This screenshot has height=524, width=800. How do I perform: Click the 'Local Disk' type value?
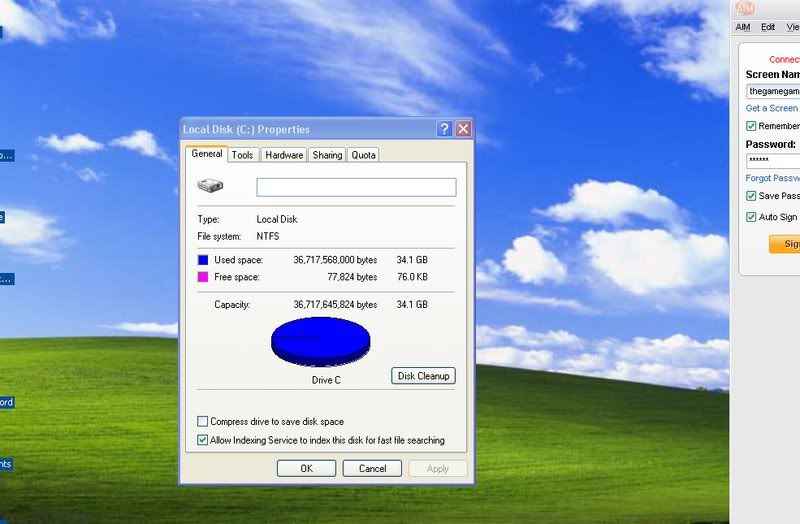pos(277,219)
